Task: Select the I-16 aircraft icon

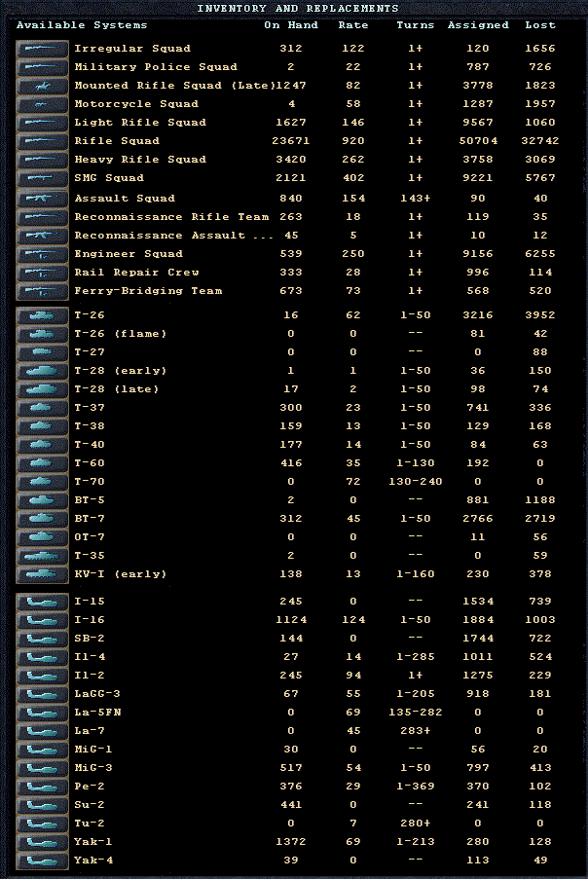Action: 42,621
